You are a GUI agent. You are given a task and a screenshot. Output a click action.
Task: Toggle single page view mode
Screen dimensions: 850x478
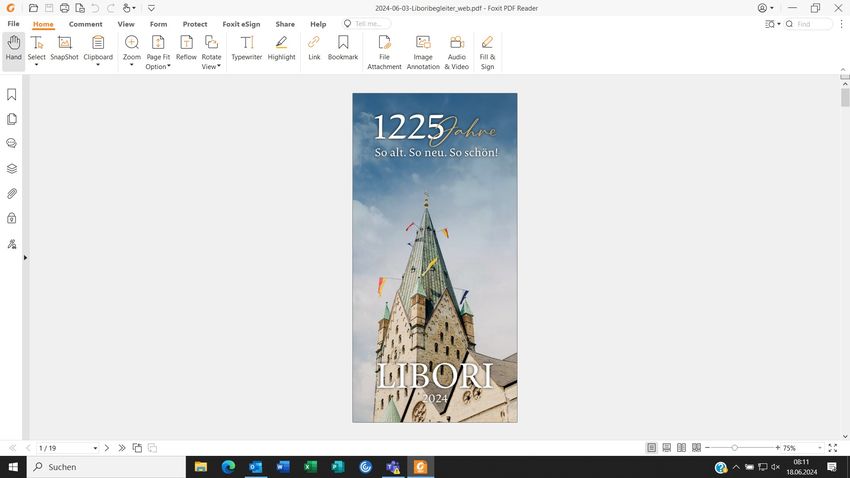(652, 448)
